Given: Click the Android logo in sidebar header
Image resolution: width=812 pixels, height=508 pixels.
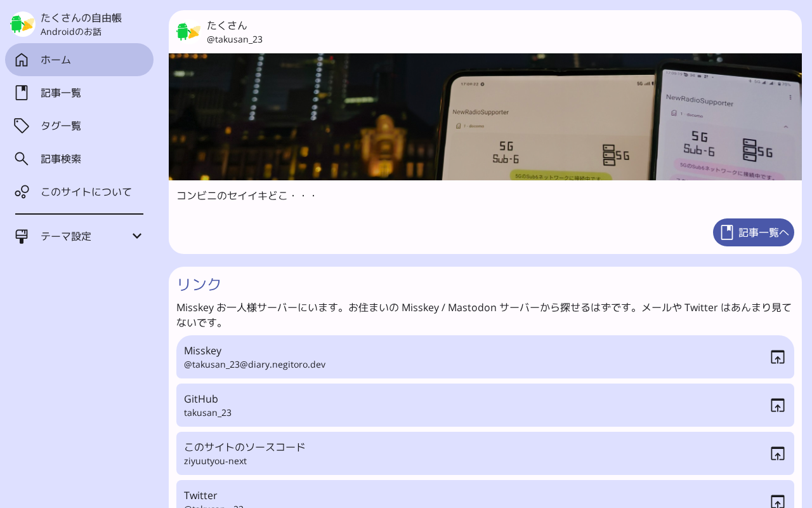Looking at the screenshot, I should 22,24.
